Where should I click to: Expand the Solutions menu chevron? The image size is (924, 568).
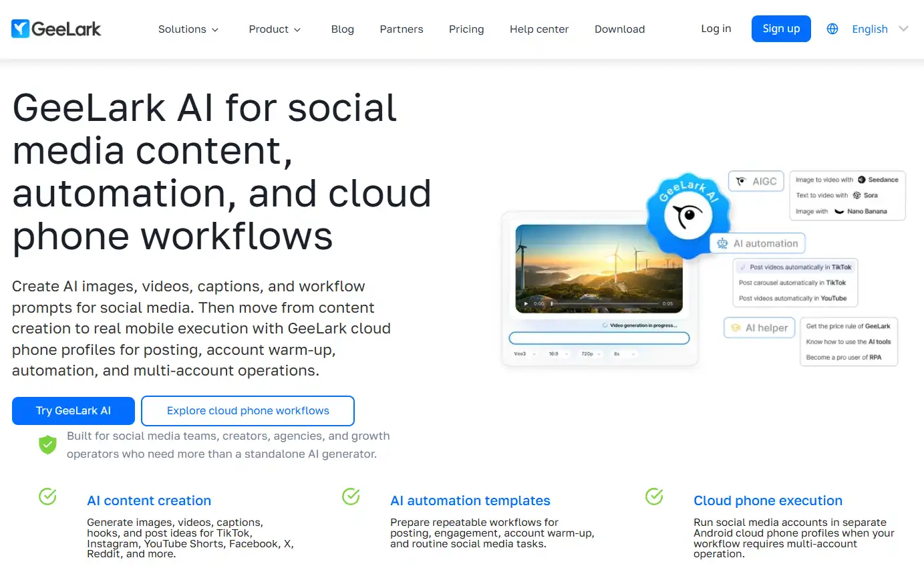(215, 29)
